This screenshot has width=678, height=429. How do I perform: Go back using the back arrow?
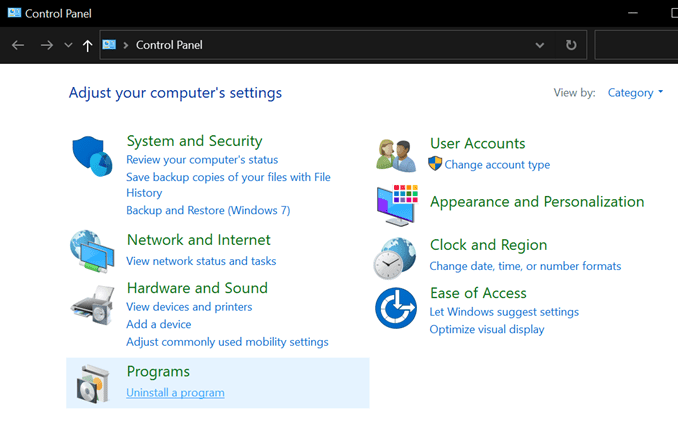pos(18,45)
